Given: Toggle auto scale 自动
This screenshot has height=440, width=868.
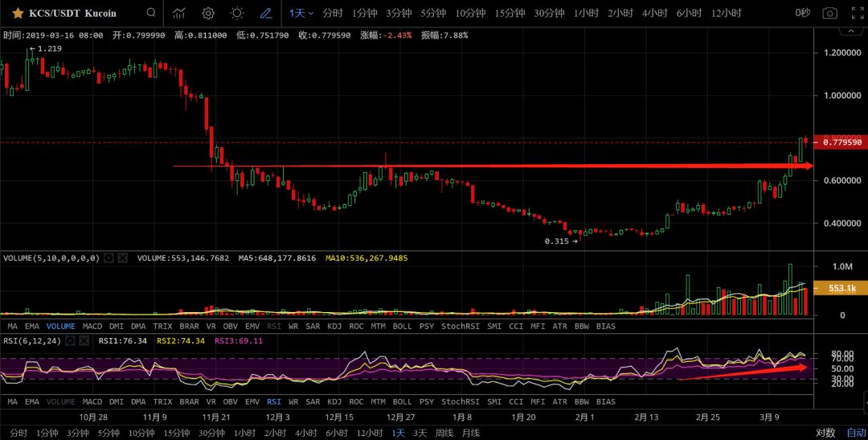Looking at the screenshot, I should click(x=856, y=433).
